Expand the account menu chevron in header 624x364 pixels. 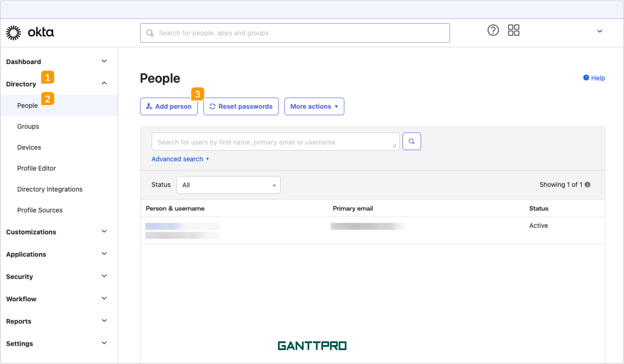[599, 31]
